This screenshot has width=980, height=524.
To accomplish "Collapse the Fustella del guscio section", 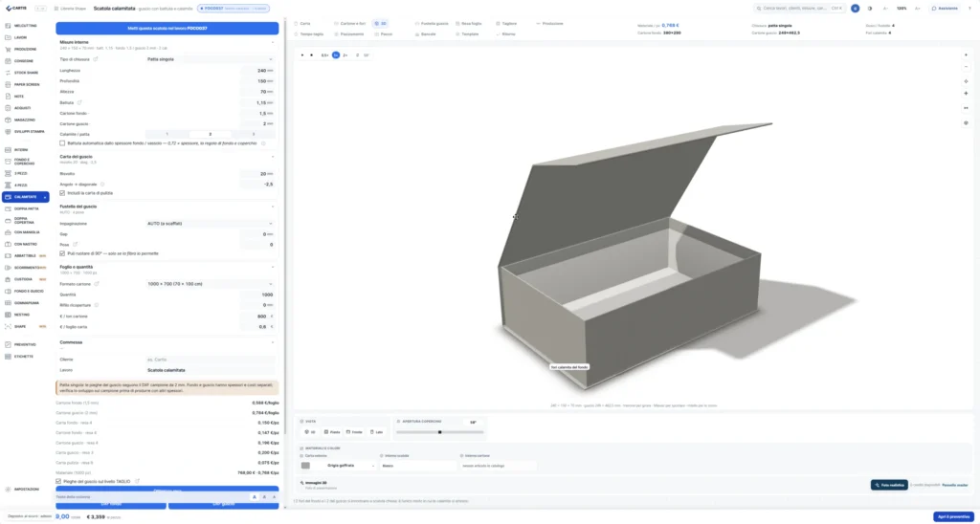I will pyautogui.click(x=273, y=207).
